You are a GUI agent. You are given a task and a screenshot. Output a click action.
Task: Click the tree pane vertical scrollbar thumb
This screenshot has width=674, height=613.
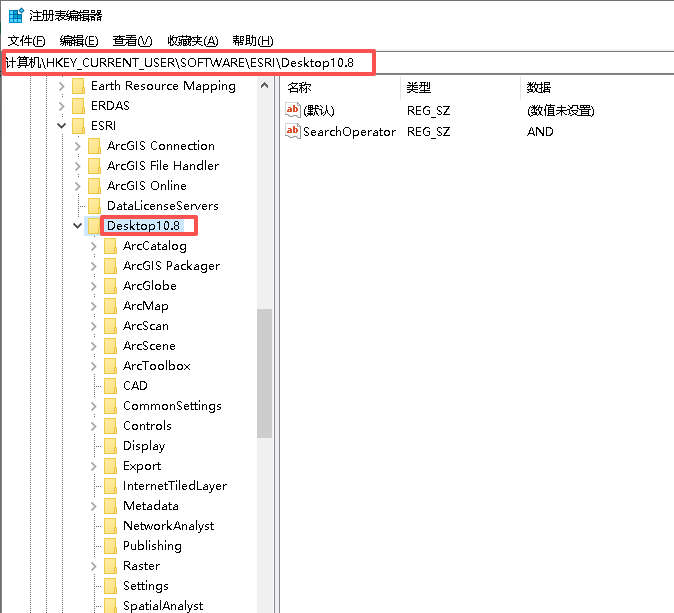(264, 372)
